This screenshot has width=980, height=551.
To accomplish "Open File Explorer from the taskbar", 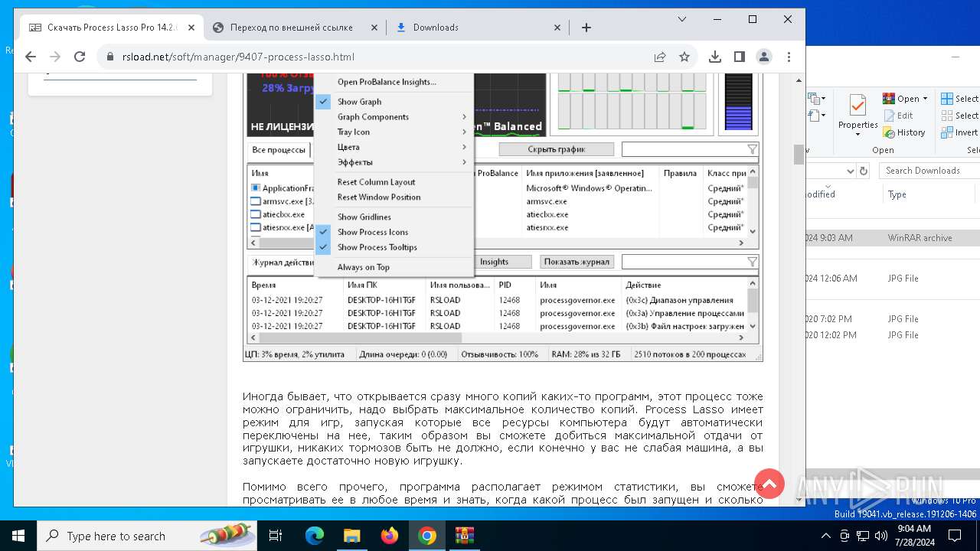I will click(352, 536).
